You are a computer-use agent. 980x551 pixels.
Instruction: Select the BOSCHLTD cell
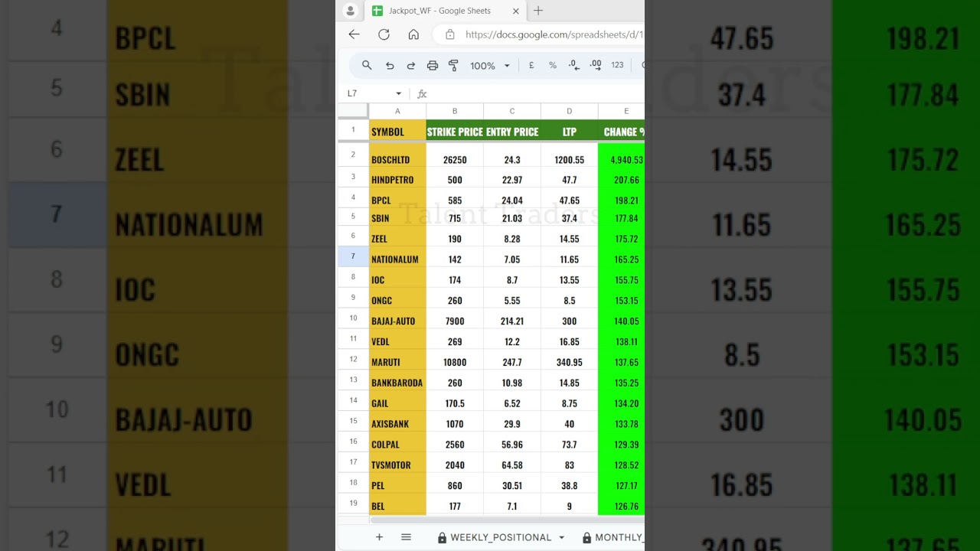coord(397,157)
